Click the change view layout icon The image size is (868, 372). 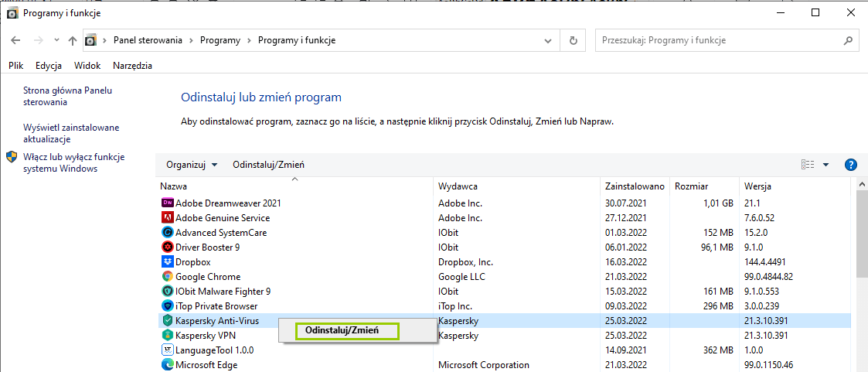pos(808,165)
